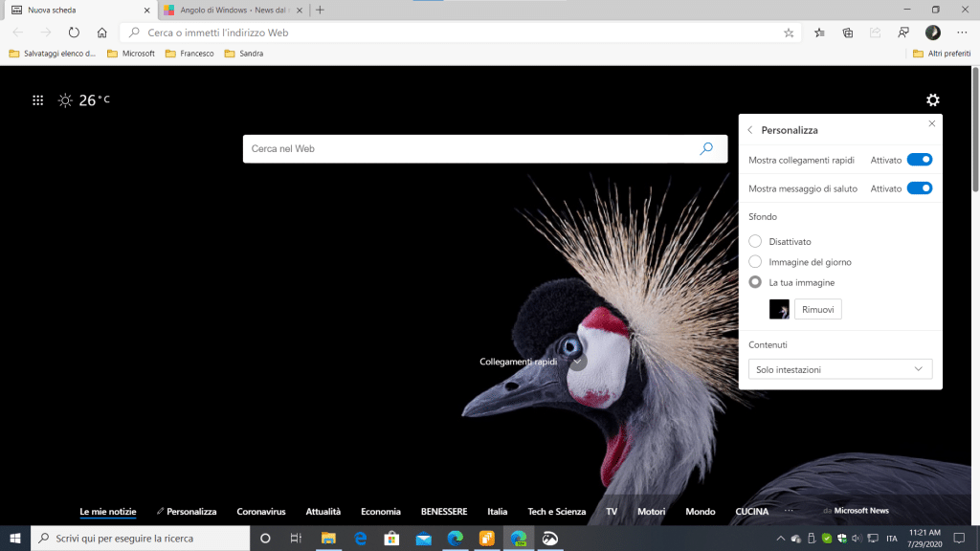Open the Solo intestazioni dropdown
Viewport: 980px width, 551px height.
[839, 369]
